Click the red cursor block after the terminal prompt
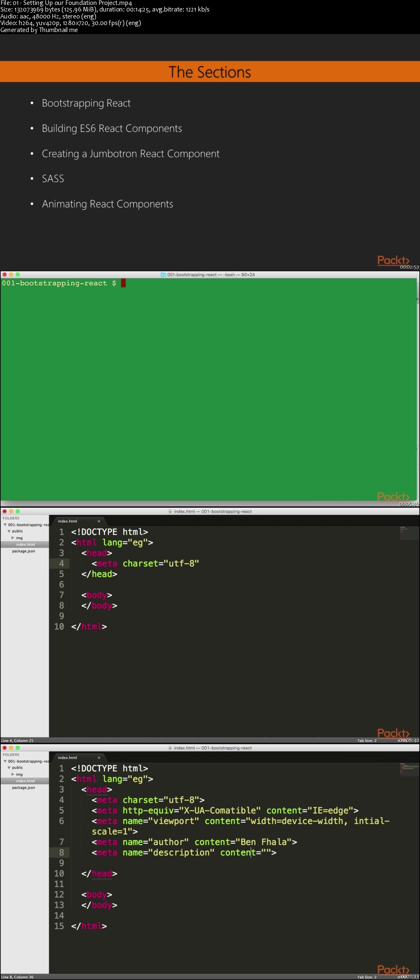This screenshot has height=980, width=420. click(x=123, y=283)
